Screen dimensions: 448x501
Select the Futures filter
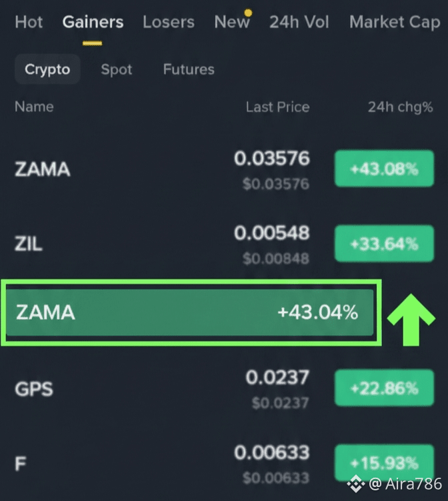(x=189, y=69)
